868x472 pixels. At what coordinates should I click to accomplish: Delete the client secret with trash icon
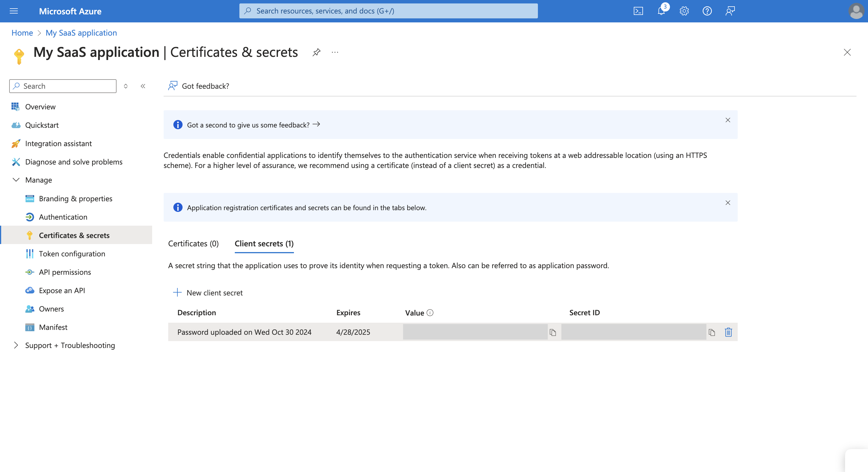point(728,332)
